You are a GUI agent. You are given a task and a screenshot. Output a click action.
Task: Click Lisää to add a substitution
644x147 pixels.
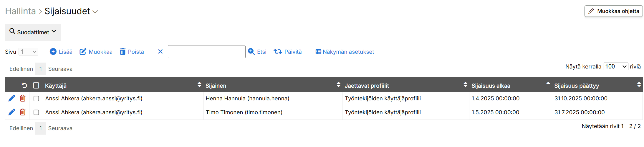(61, 52)
